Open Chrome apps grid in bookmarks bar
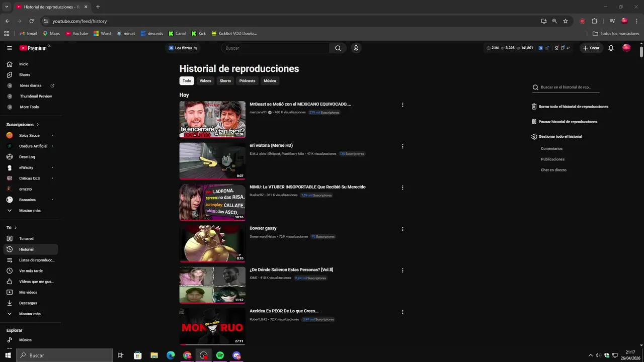This screenshot has width=644, height=362. [x=7, y=34]
